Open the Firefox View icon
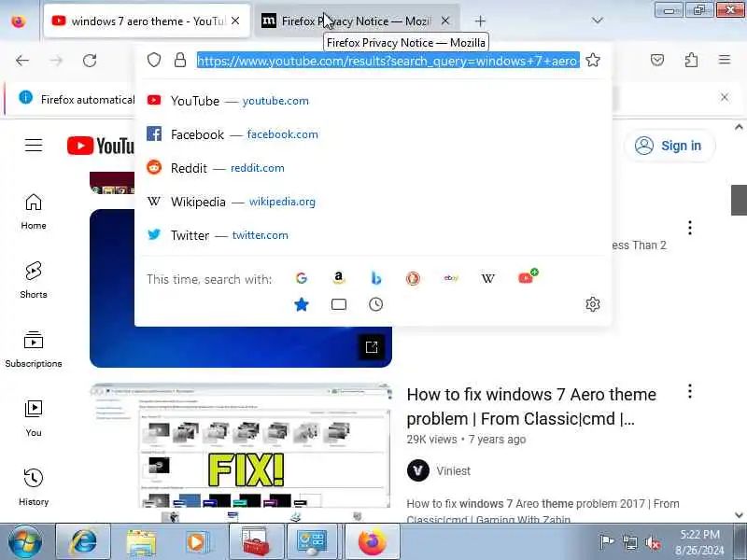 19,21
